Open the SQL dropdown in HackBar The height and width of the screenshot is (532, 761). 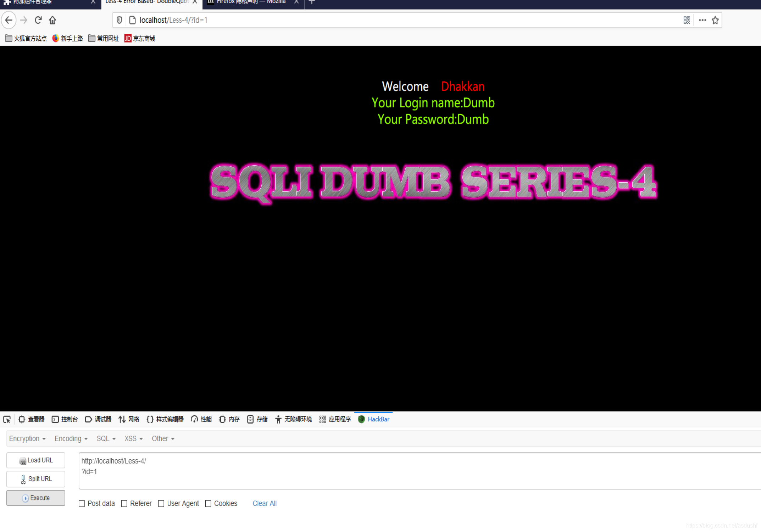point(106,439)
